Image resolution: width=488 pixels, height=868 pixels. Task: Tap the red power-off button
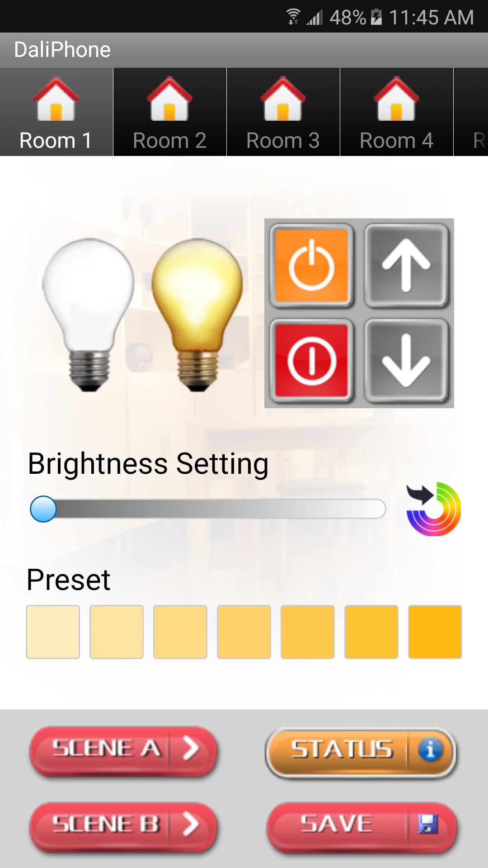point(312,361)
